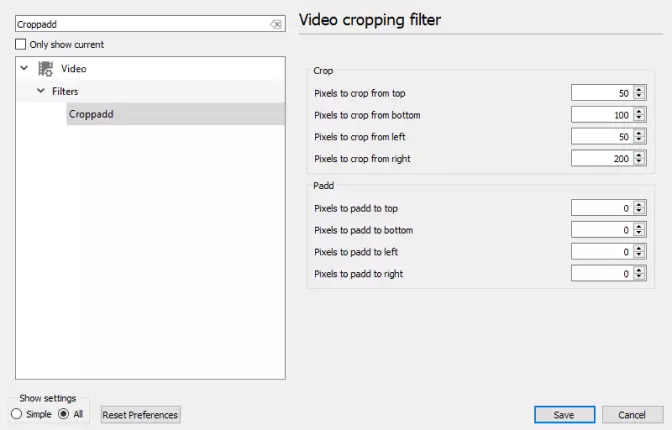672x430 pixels.
Task: Click the Crop group label
Action: (323, 71)
